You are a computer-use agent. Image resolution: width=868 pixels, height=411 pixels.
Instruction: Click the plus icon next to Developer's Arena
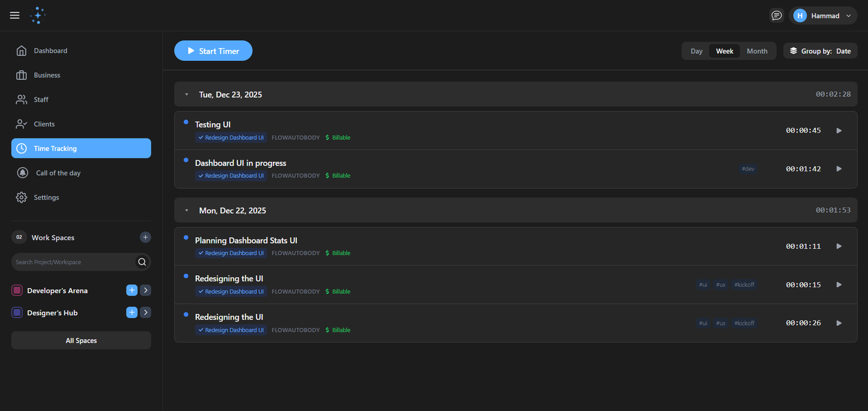[x=132, y=290]
